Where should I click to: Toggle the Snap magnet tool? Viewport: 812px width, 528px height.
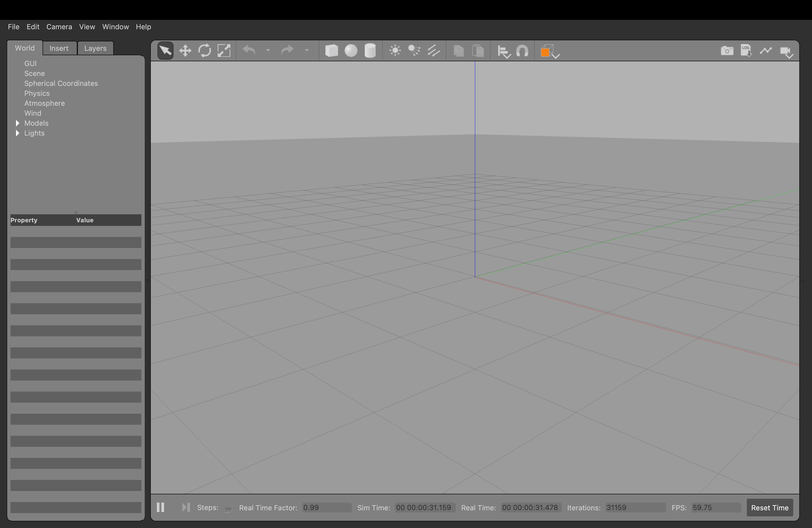pos(522,51)
